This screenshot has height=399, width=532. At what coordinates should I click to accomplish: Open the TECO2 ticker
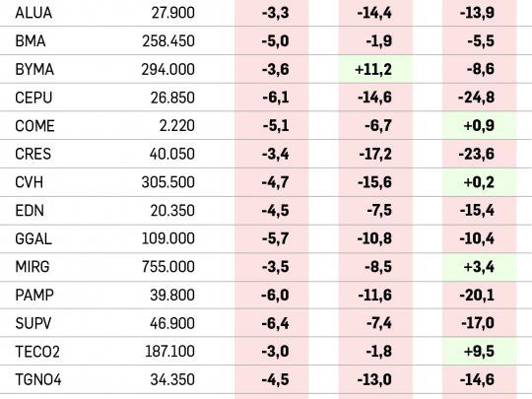[x=37, y=351]
